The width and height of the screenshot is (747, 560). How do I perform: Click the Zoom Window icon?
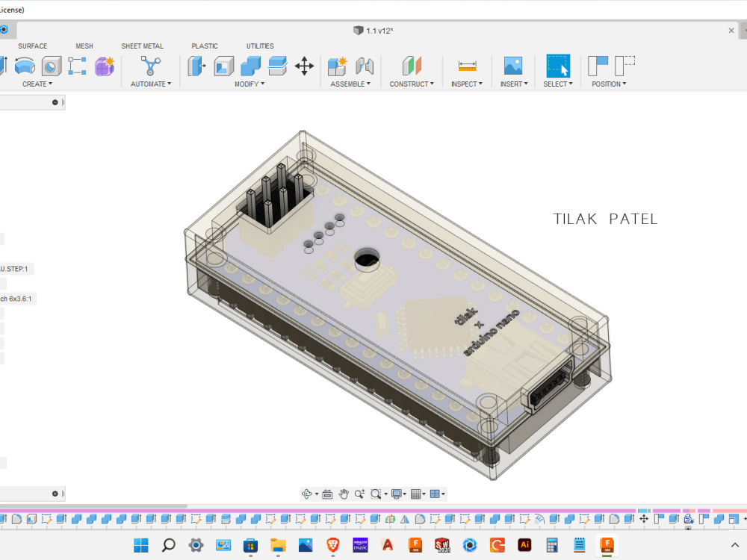(376, 494)
